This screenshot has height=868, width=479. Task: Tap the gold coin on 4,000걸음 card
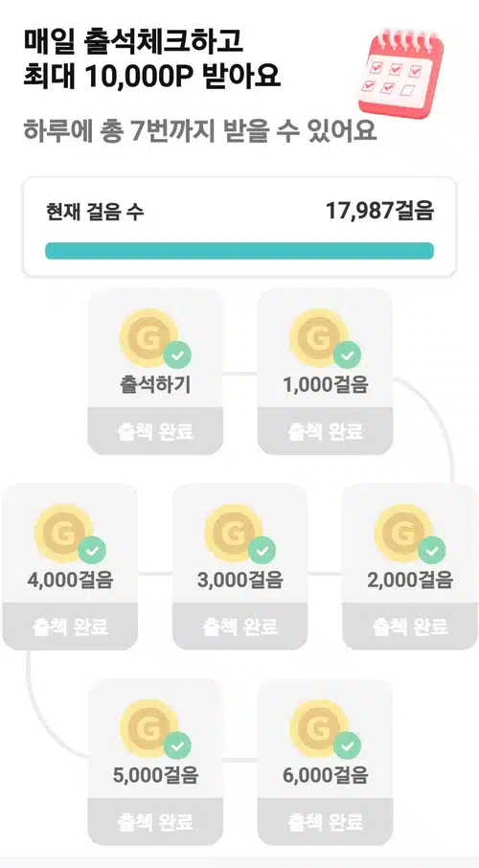(x=63, y=533)
